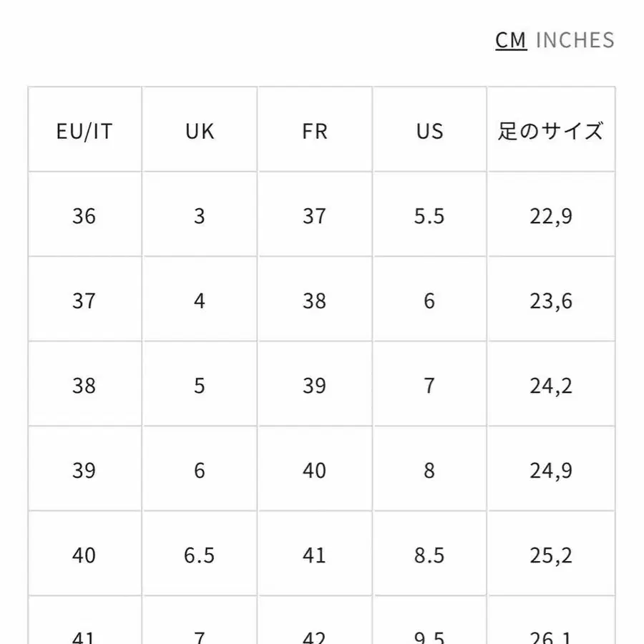The image size is (644, 644).
Task: Select EU/IT size 36 cell
Action: tap(84, 216)
